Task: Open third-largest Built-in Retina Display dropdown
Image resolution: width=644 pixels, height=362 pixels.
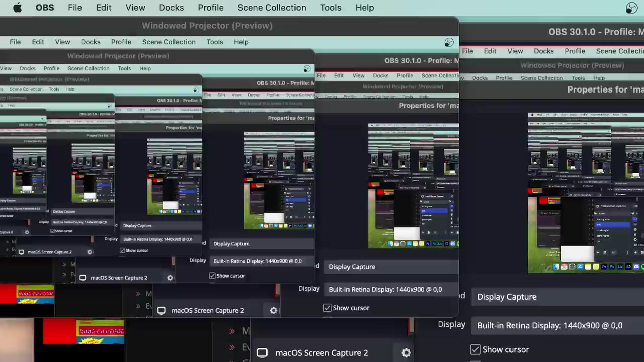Action: 262,261
